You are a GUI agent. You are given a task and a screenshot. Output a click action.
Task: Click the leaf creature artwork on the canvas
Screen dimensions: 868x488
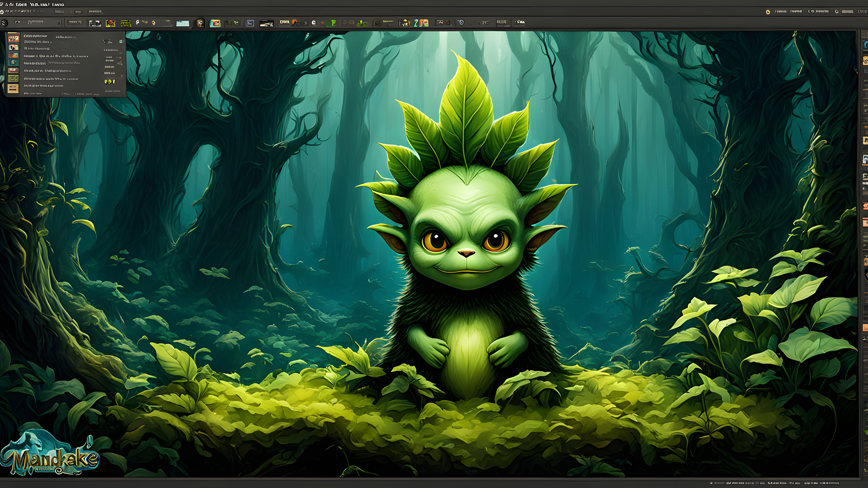pyautogui.click(x=467, y=229)
